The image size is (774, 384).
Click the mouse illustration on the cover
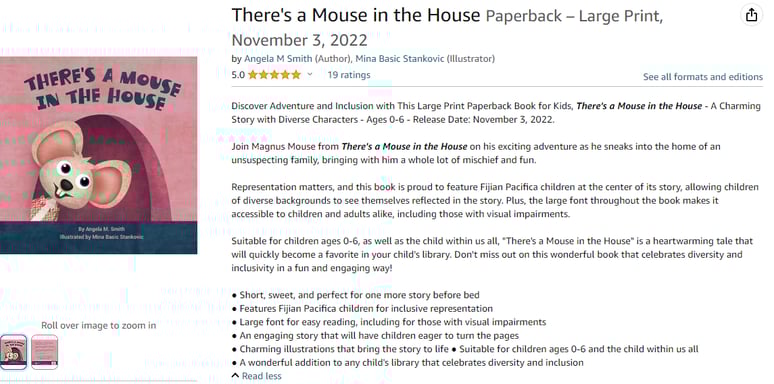tap(79, 170)
